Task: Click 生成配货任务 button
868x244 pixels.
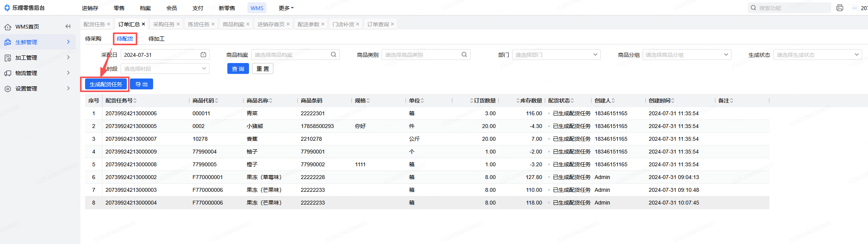Action: pyautogui.click(x=106, y=84)
